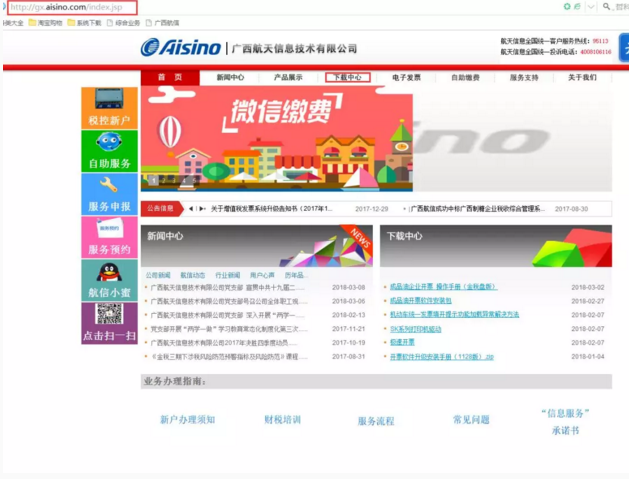Image resolution: width=629 pixels, height=479 pixels.
Task: Switch to the 公司新闻 news tab
Action: tap(158, 275)
